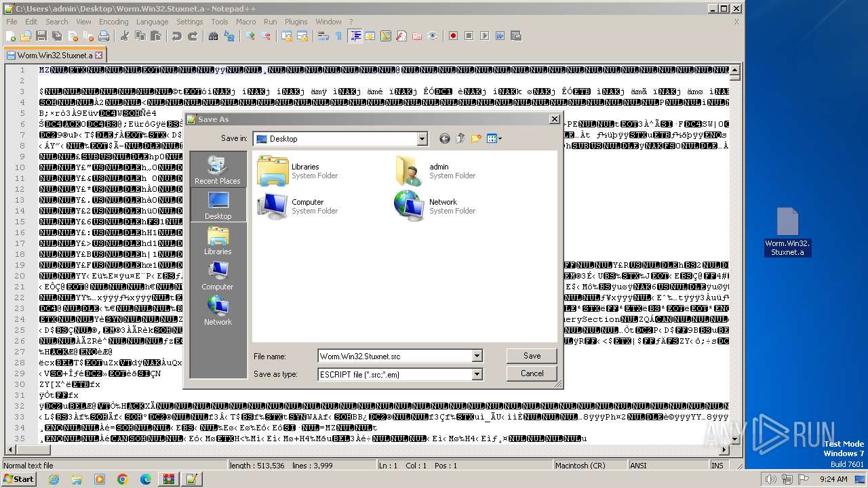Click the New file toolbar icon
The height and width of the screenshot is (488, 868).
[11, 36]
